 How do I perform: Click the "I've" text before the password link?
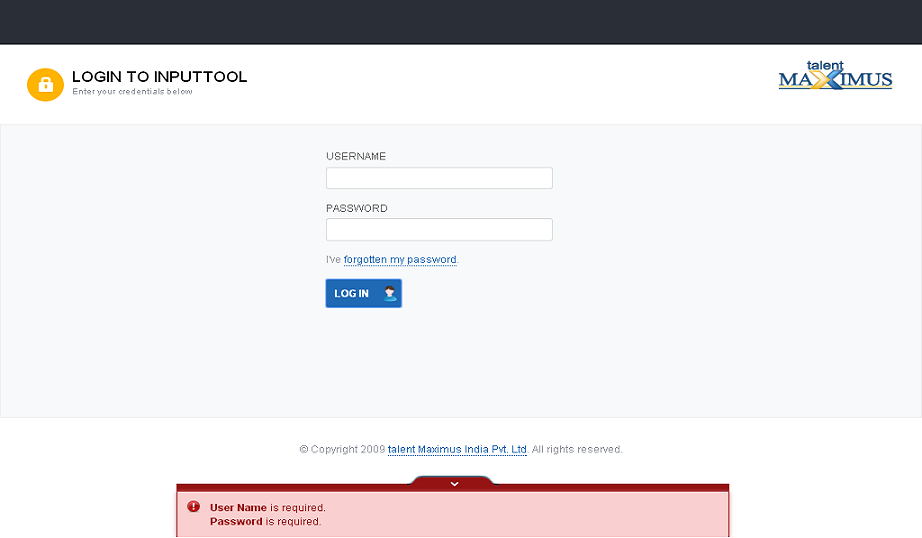(334, 260)
